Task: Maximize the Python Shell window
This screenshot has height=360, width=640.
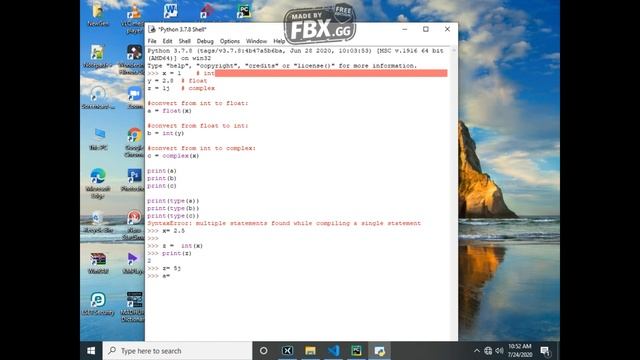Action: pyautogui.click(x=426, y=29)
